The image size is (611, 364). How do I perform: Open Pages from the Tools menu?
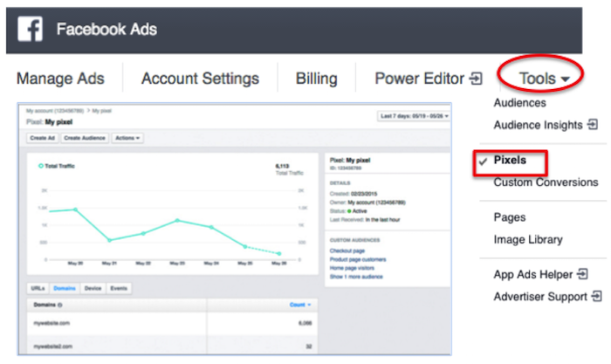[510, 217]
